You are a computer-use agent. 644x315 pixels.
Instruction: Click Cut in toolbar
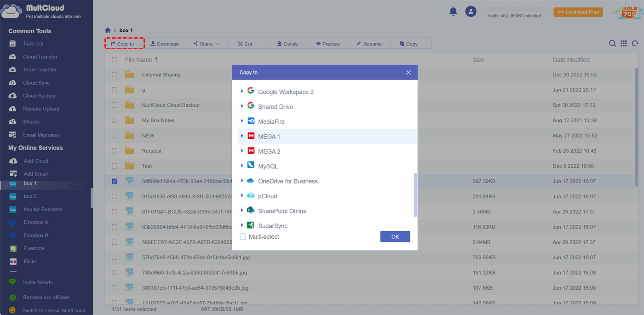point(245,44)
